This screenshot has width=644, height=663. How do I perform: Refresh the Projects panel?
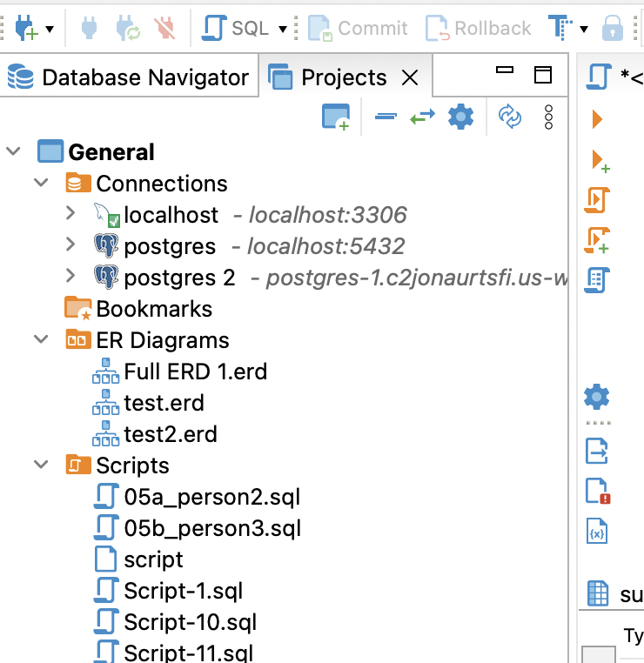(510, 117)
